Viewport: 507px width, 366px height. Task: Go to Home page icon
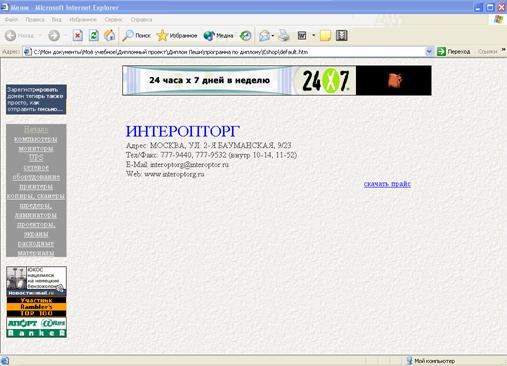pos(110,35)
